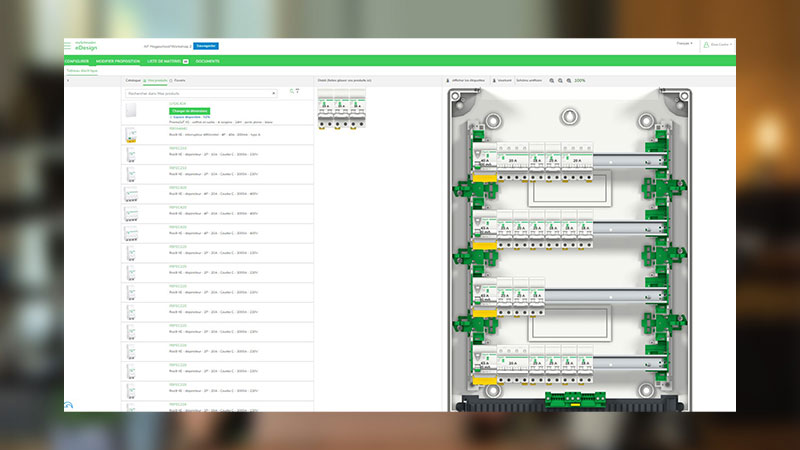This screenshot has height=450, width=800.
Task: Open the LISTE DE MATERIEL tab
Action: [164, 61]
